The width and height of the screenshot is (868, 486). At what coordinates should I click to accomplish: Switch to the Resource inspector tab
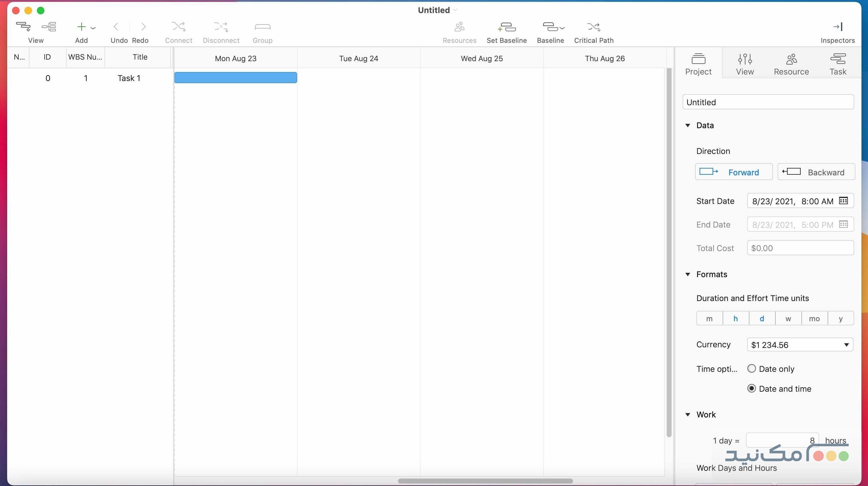point(791,64)
